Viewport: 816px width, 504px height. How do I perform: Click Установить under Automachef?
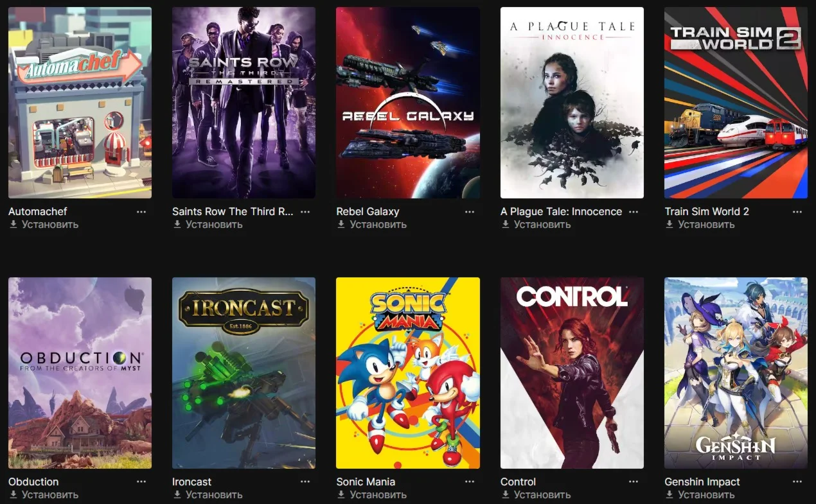point(50,224)
